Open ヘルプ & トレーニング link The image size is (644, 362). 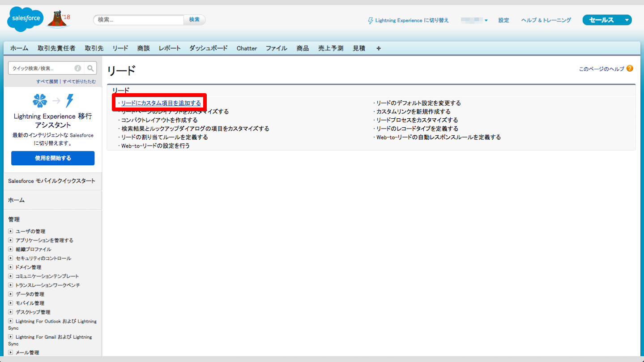[x=546, y=21]
